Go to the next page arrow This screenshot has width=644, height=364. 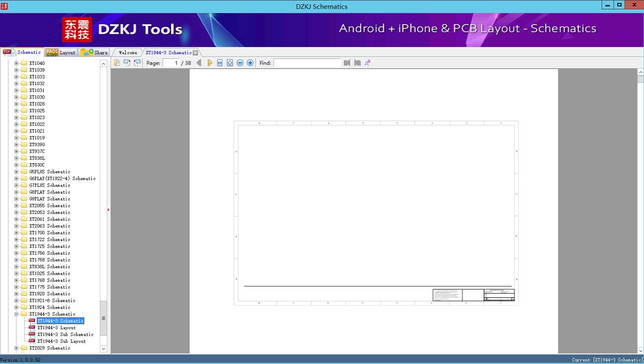point(210,63)
